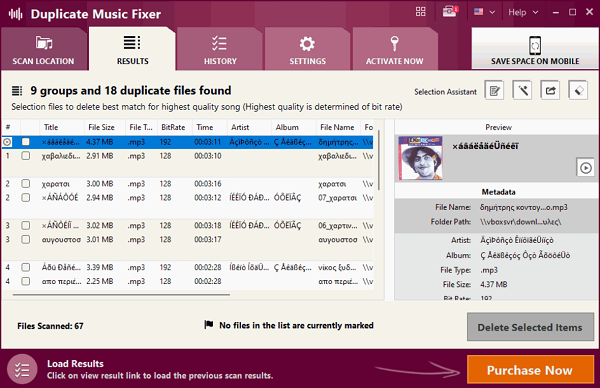Image resolution: width=600 pixels, height=388 pixels.
Task: Open the Help dropdown menu
Action: tap(523, 12)
